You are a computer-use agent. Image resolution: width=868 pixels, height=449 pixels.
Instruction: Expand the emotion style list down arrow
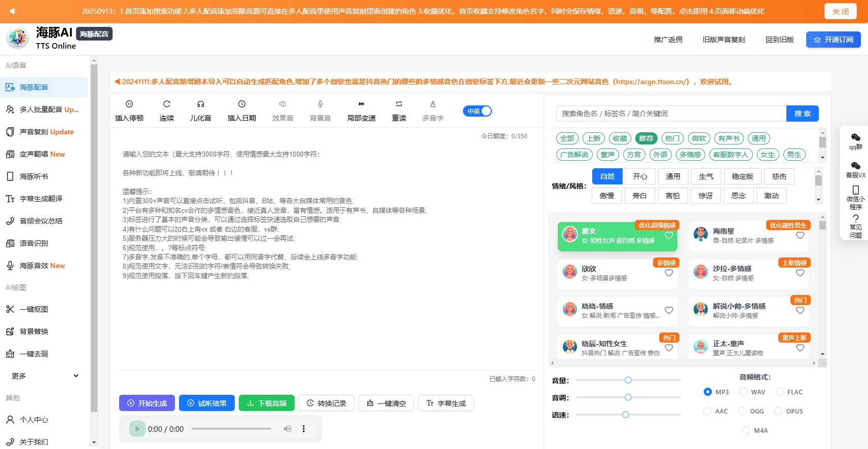[x=818, y=200]
